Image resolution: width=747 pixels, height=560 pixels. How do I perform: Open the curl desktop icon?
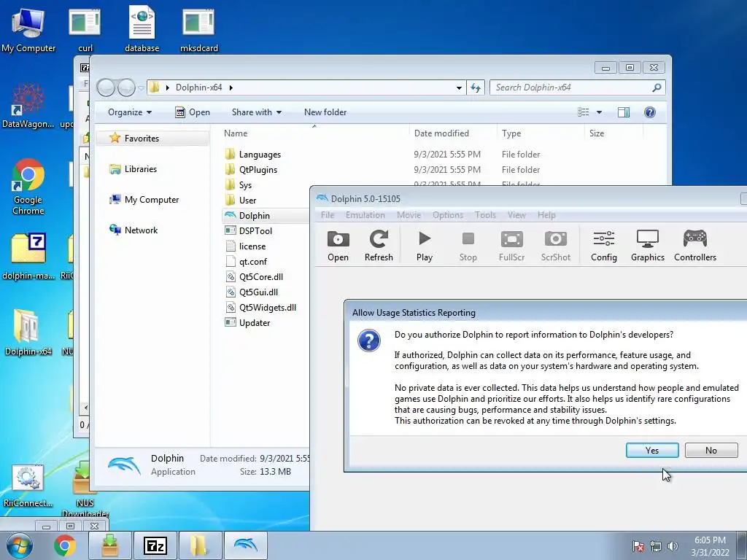(85, 29)
